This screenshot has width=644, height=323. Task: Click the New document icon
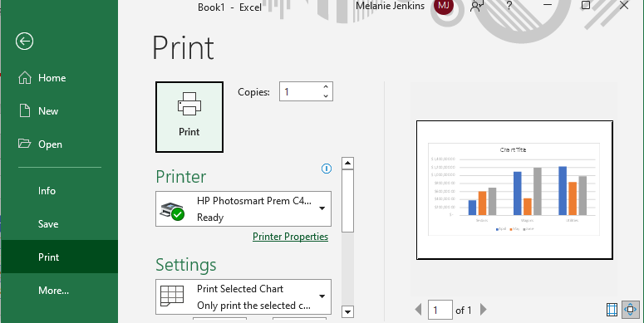pos(25,110)
